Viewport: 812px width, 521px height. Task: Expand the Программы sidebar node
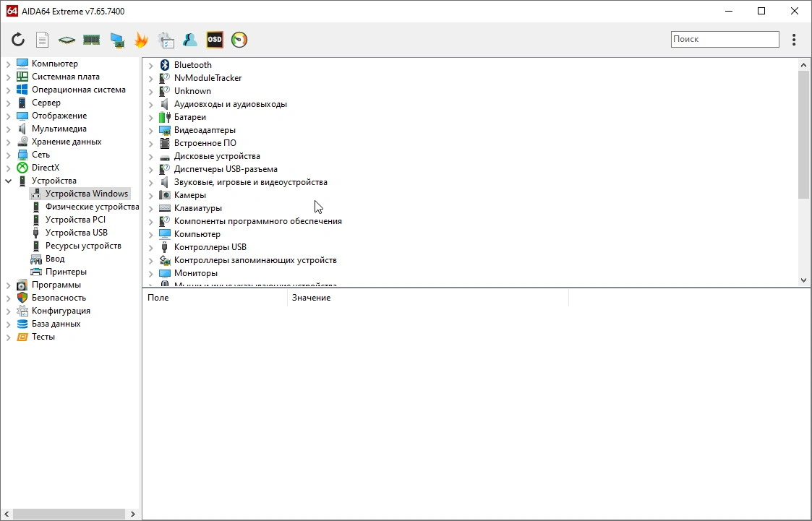coord(8,285)
